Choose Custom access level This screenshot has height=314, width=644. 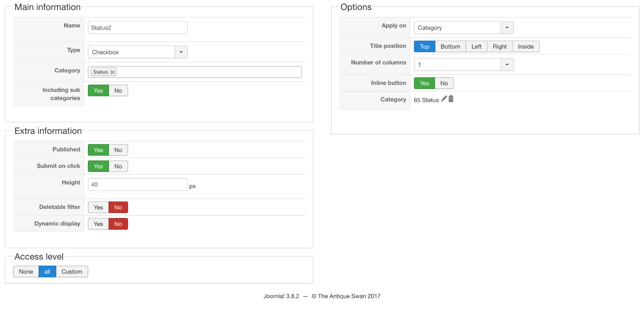tap(72, 272)
